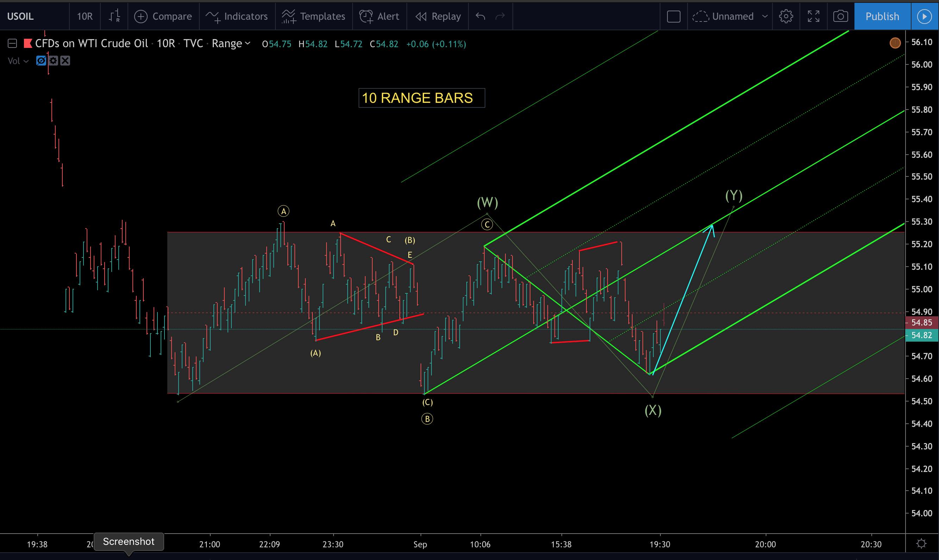Image resolution: width=939 pixels, height=560 pixels.
Task: Take a snapshot with the camera icon
Action: click(x=840, y=16)
